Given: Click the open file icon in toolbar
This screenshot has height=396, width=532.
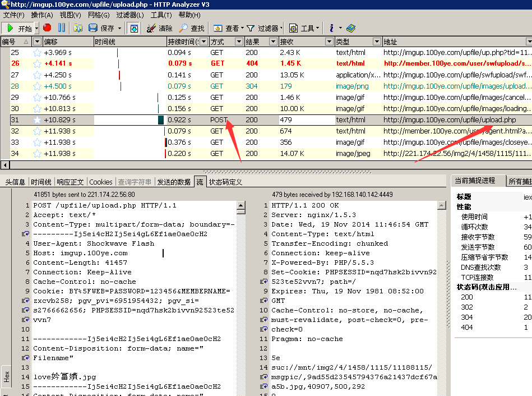Looking at the screenshot, I should pyautogui.click(x=78, y=28).
